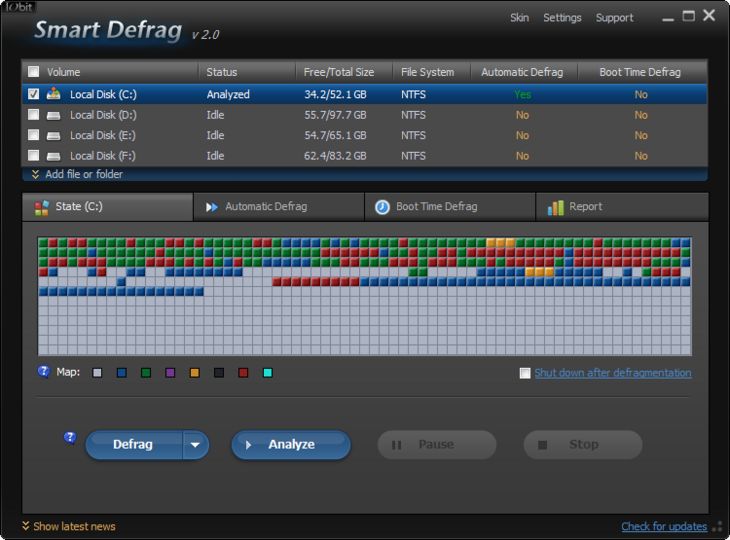Click the 55.7/97.7 GB size cell

point(335,115)
